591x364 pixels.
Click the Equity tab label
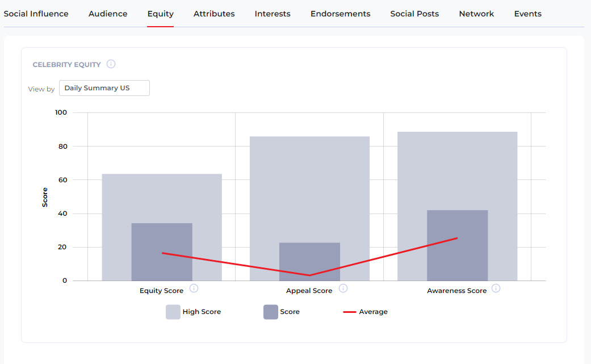click(x=160, y=14)
